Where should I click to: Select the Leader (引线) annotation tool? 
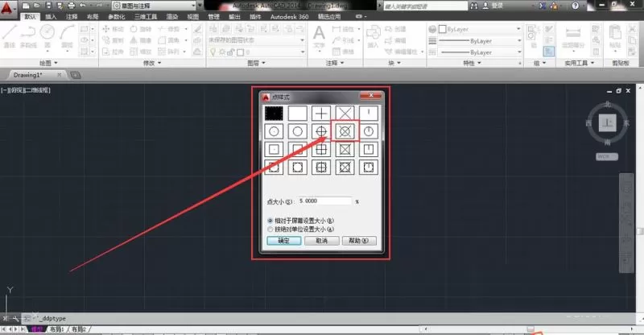(x=343, y=40)
